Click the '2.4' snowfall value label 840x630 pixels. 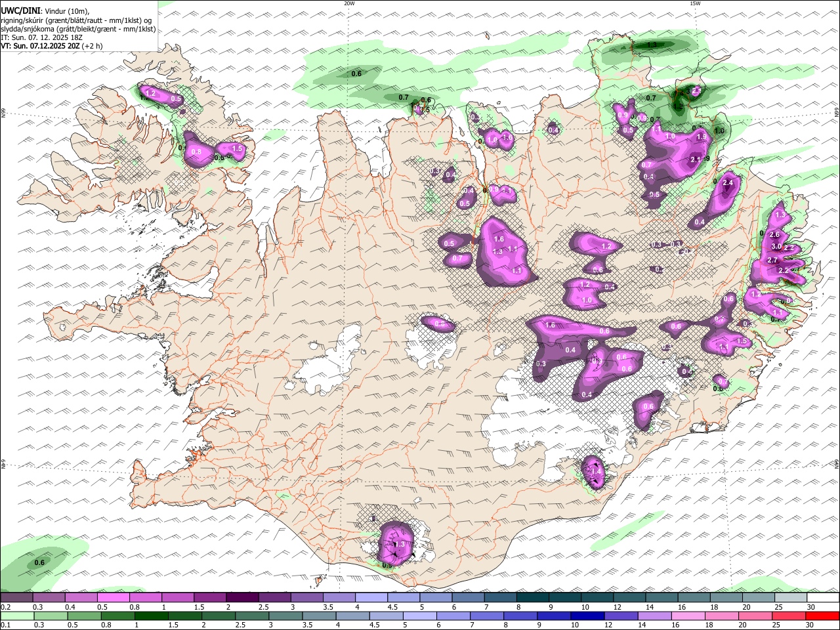(x=727, y=183)
